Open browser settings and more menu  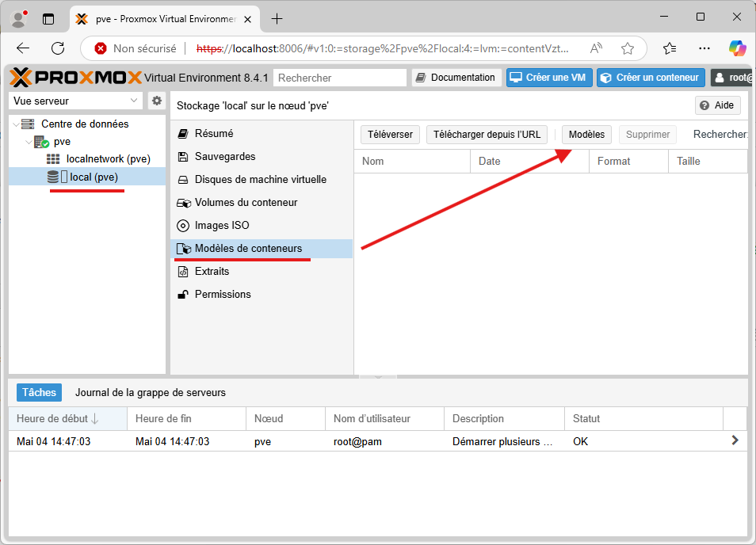pyautogui.click(x=704, y=48)
